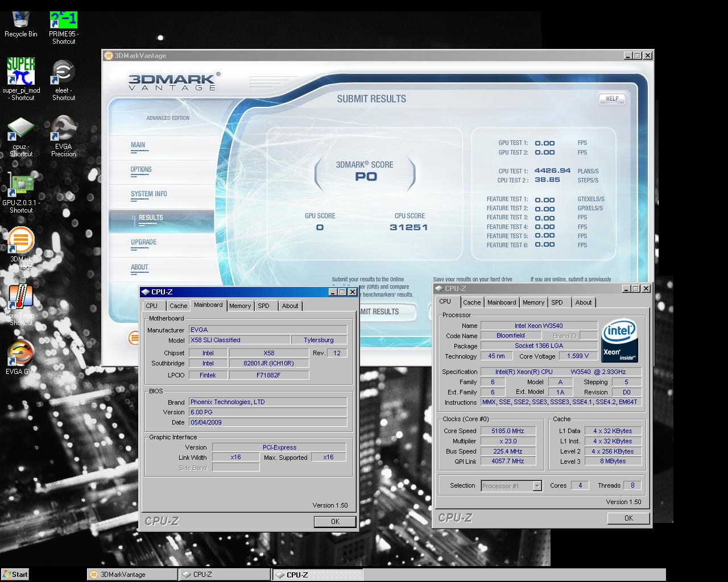Viewport: 728px width, 582px height.
Task: Open the About section in 3DMark
Action: coord(139,267)
